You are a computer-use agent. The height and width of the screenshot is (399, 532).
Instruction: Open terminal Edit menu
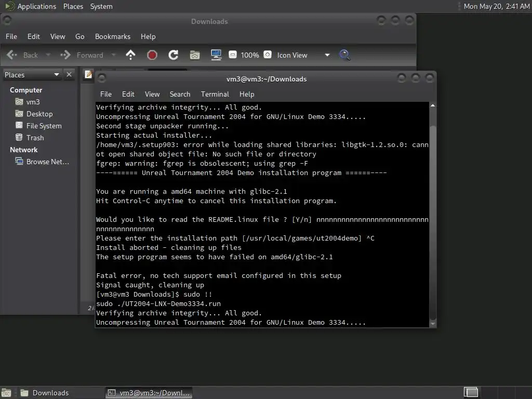[x=128, y=94]
